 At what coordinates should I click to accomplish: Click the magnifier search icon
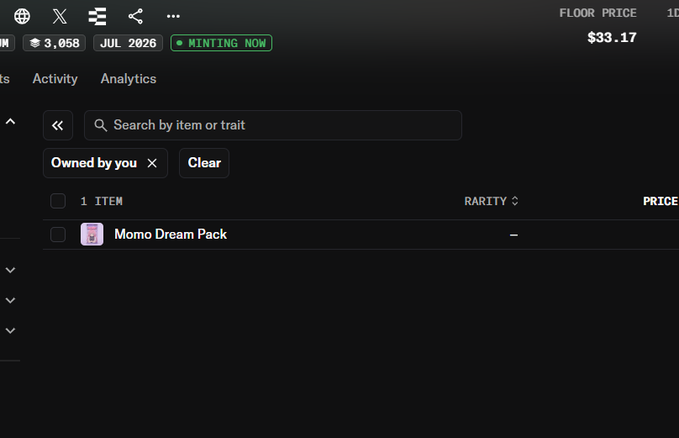[100, 125]
